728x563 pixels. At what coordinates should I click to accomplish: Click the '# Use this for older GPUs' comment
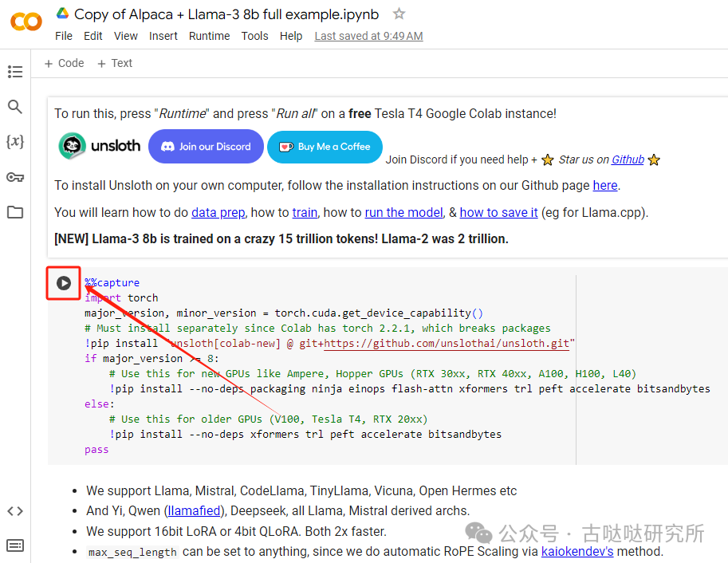pos(269,419)
